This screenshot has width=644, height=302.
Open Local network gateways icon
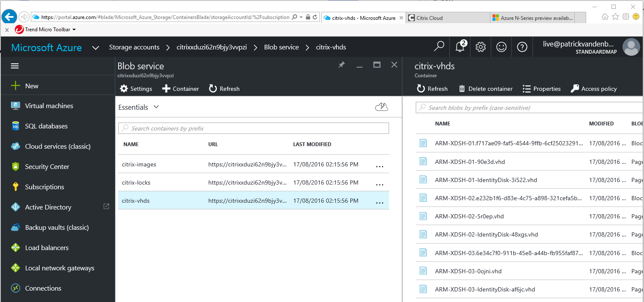tap(16, 268)
